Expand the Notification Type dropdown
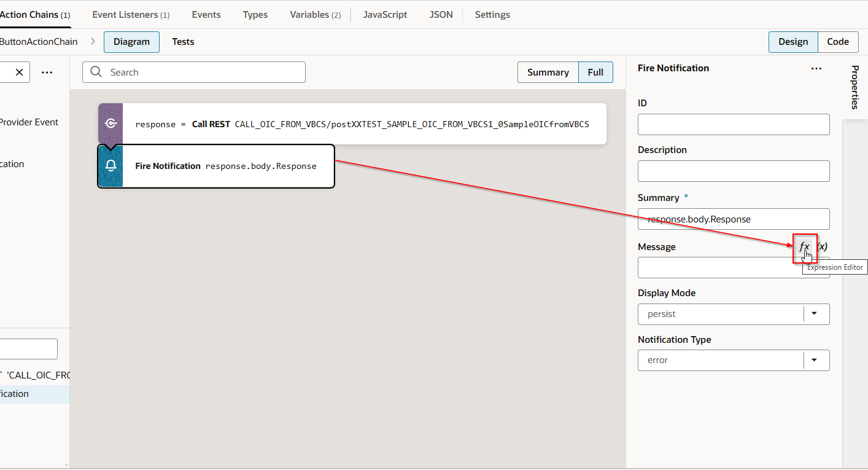Image resolution: width=868 pixels, height=470 pixels. tap(815, 360)
